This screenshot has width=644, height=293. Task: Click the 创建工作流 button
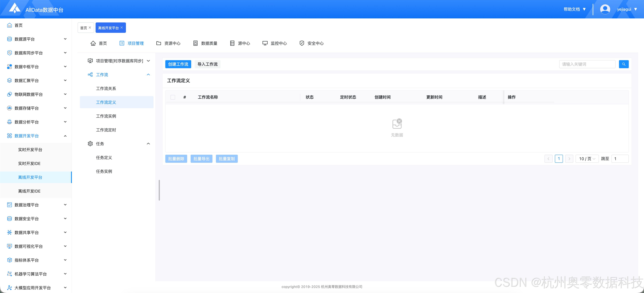[x=178, y=64]
